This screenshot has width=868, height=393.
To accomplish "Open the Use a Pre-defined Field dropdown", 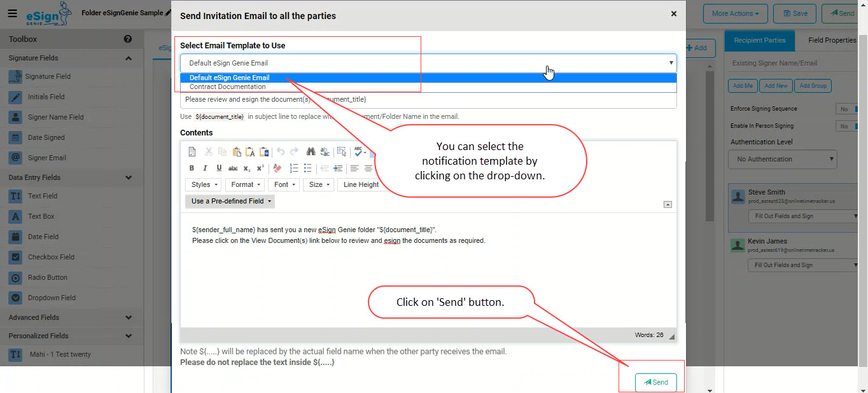I will click(x=230, y=201).
